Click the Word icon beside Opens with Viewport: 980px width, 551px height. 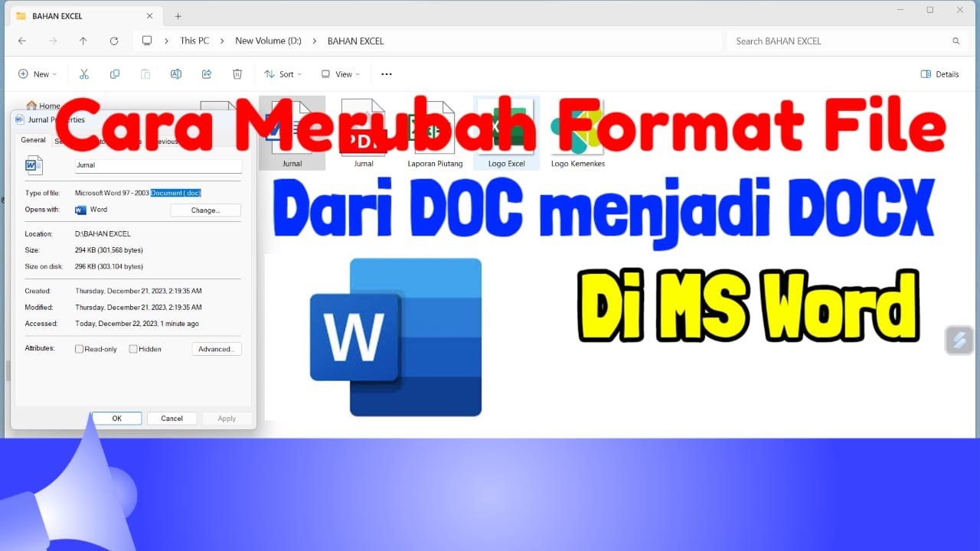coord(80,210)
